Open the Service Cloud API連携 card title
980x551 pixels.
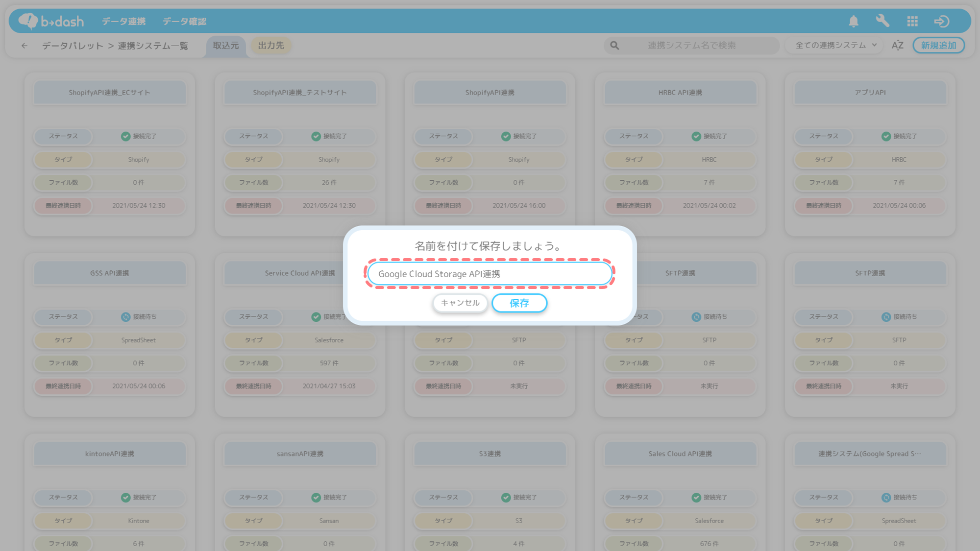coord(300,273)
